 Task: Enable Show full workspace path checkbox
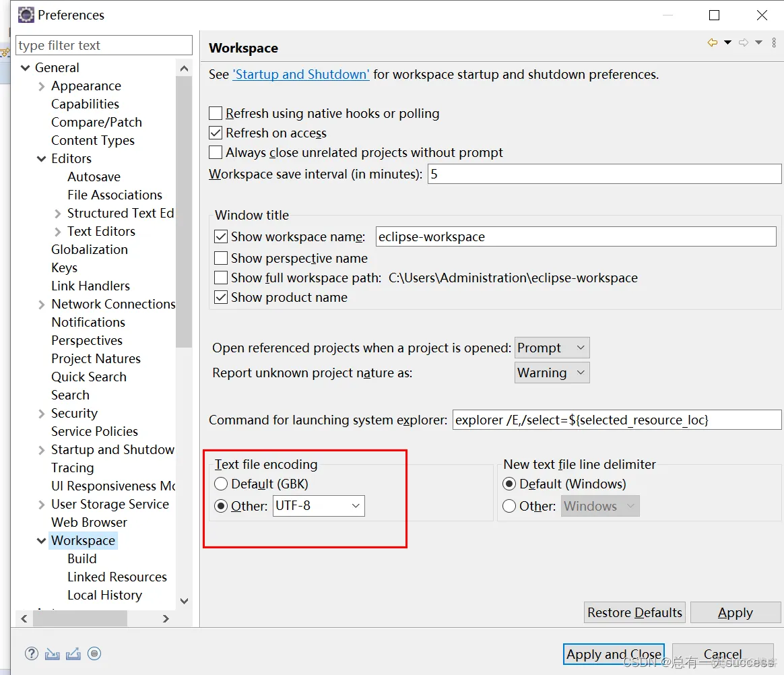[220, 278]
